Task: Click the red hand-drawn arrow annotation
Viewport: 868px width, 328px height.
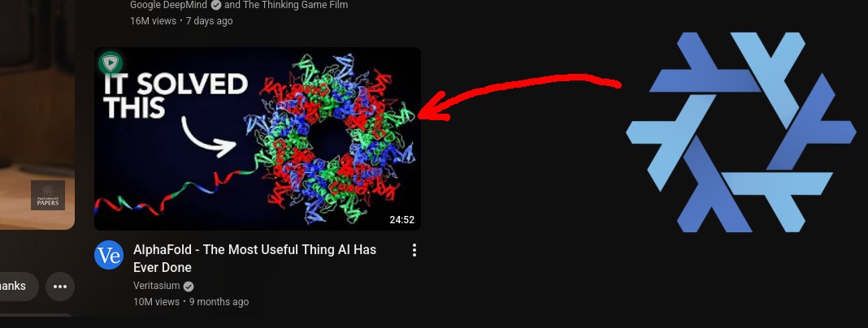Action: (519, 97)
